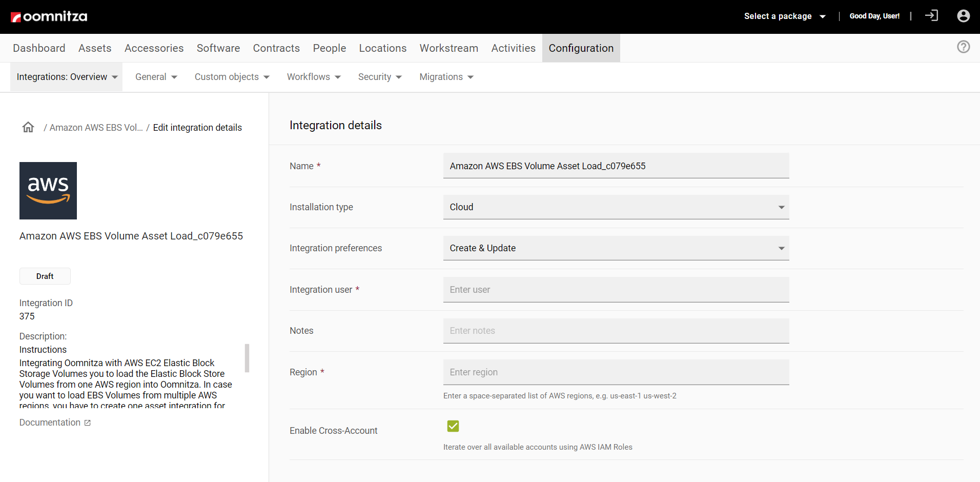The height and width of the screenshot is (482, 980).
Task: Click the external link icon beside Documentation
Action: point(88,423)
